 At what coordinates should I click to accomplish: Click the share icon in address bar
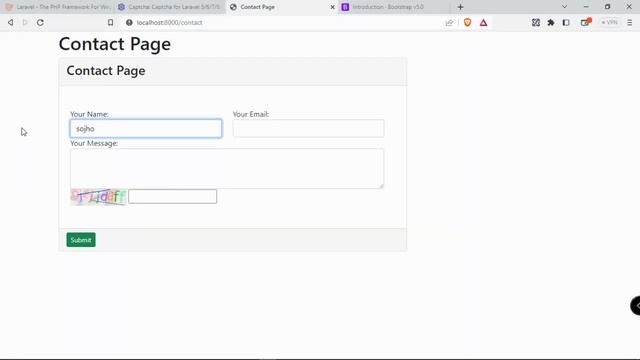coord(449,22)
